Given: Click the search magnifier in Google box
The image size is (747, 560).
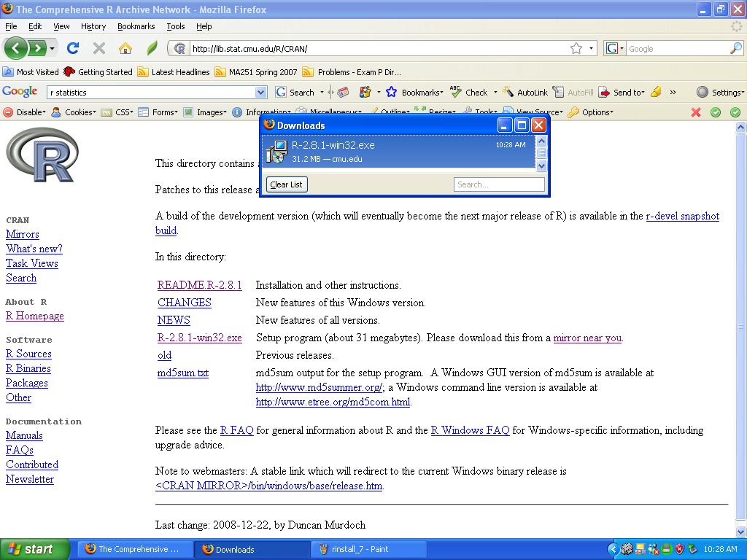Looking at the screenshot, I should click(x=735, y=49).
